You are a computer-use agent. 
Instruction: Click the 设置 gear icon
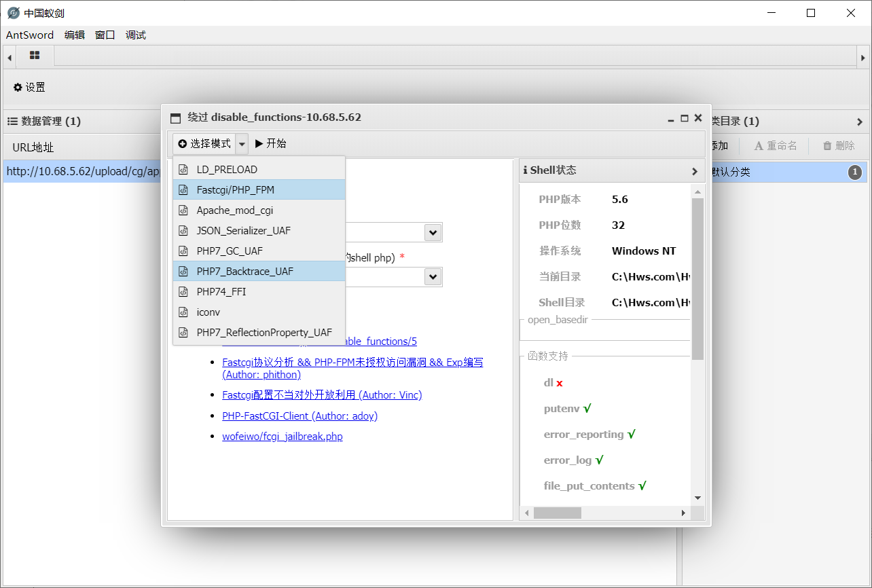click(x=18, y=88)
